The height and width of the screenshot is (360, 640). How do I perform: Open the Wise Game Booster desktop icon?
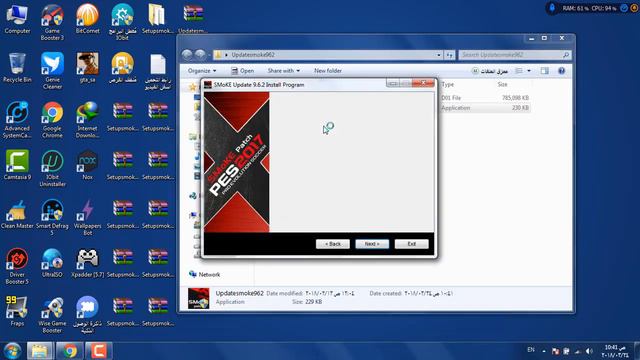click(52, 314)
